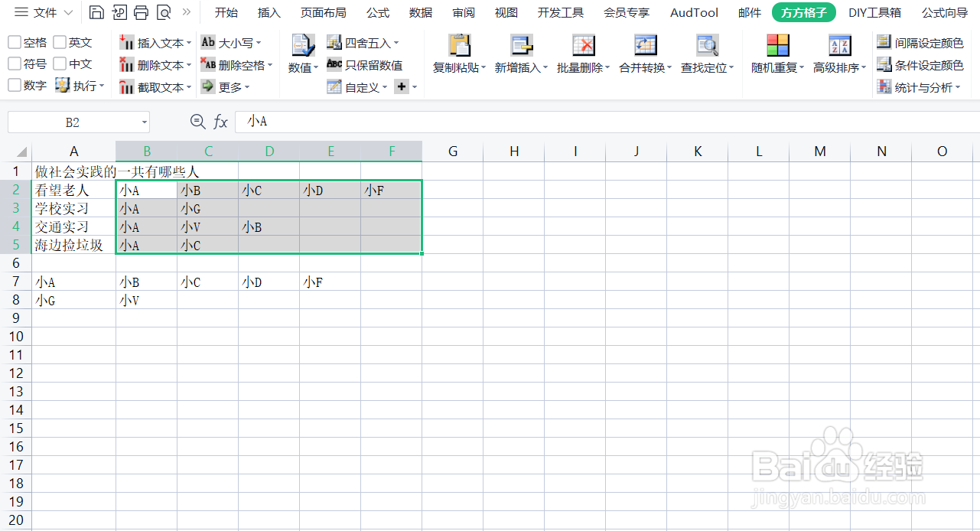Tick the 空格 checkbox
The image size is (980, 531).
[15, 42]
